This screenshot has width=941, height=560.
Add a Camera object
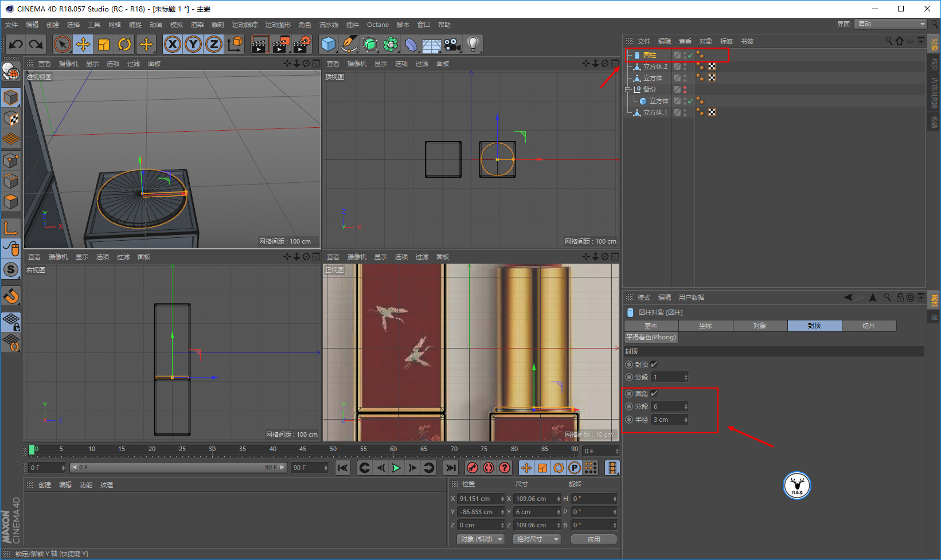tap(452, 44)
